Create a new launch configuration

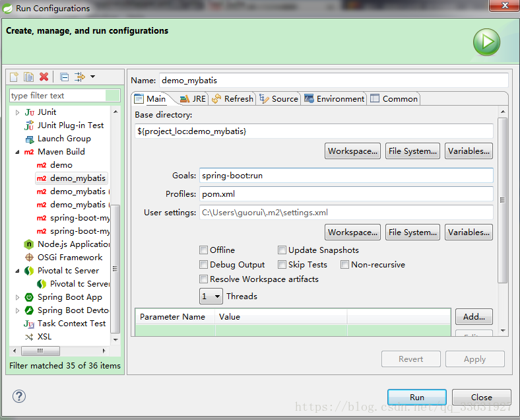pos(14,77)
